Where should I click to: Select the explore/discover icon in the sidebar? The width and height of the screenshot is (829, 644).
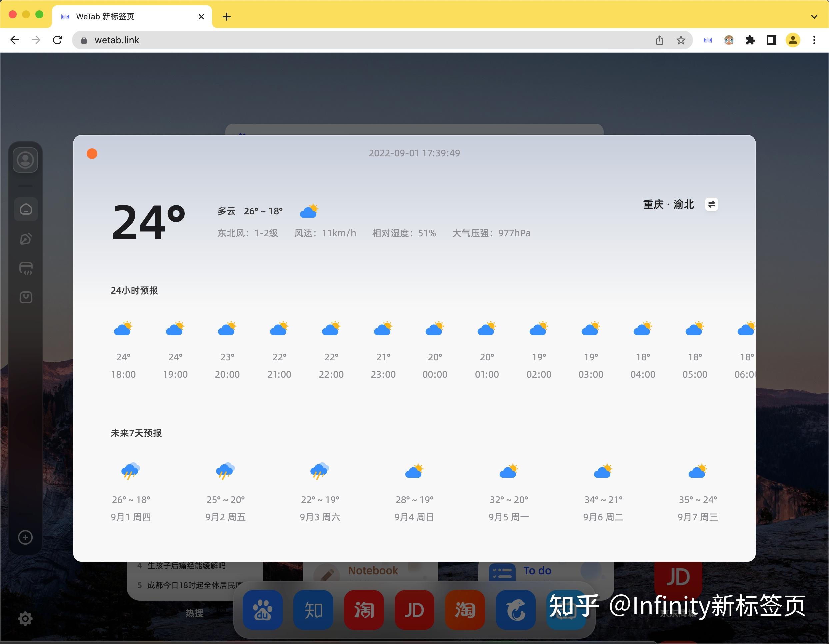click(x=25, y=238)
